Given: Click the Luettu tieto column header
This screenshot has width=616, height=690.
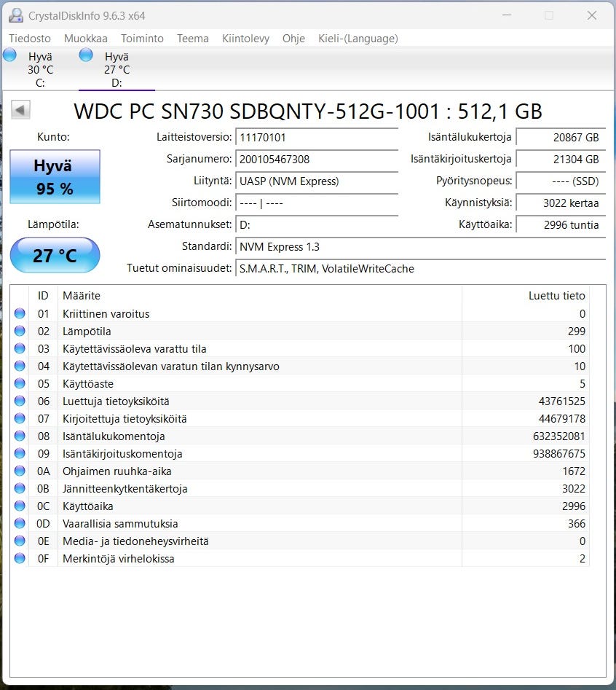Looking at the screenshot, I should pos(526,296).
